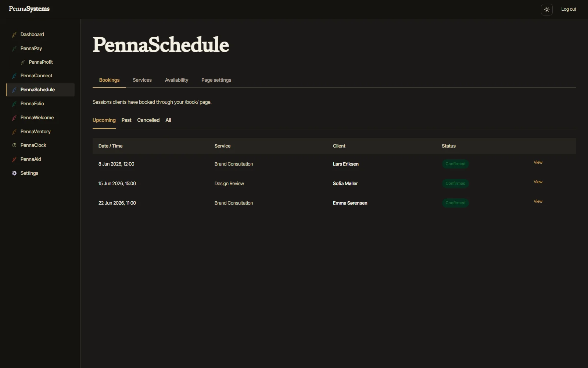This screenshot has width=588, height=368.
Task: Click the Dashboard feather icon
Action: (x=14, y=35)
